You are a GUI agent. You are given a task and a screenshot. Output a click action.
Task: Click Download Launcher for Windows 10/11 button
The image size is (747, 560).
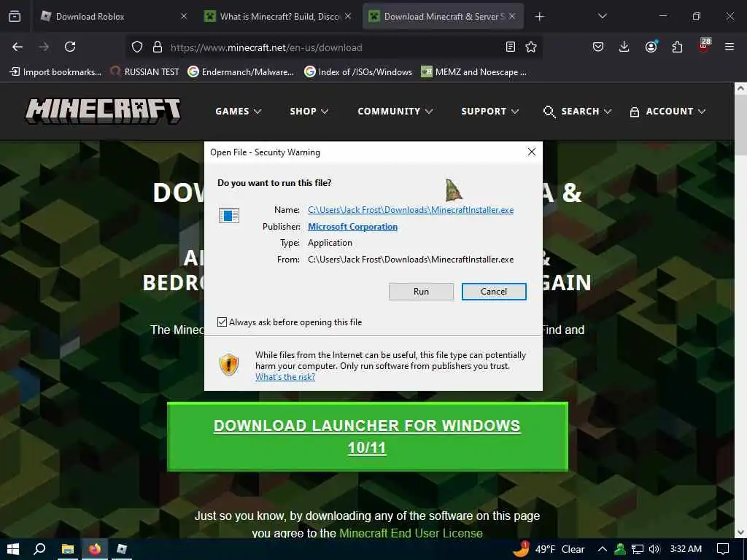pos(368,437)
